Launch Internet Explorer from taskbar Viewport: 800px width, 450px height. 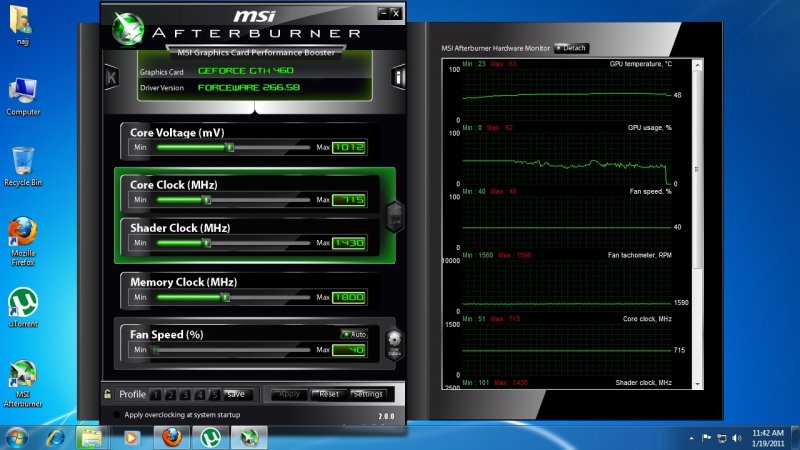[56, 438]
